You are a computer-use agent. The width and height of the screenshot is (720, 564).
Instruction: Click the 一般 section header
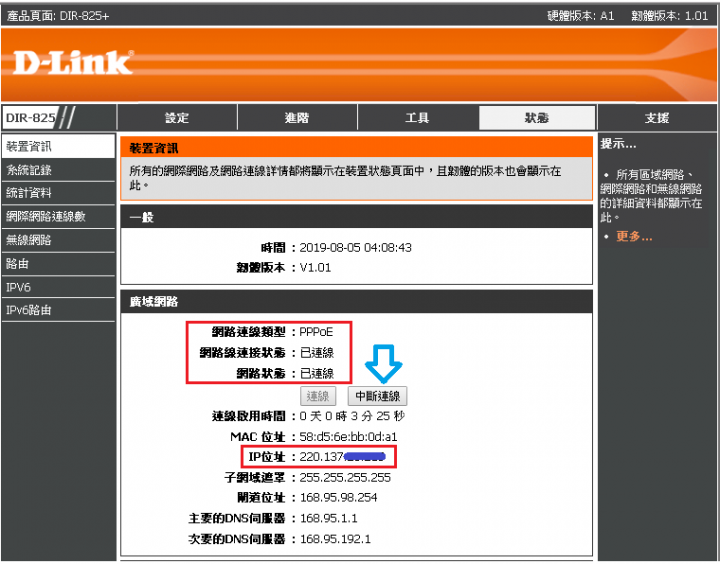coord(356,217)
